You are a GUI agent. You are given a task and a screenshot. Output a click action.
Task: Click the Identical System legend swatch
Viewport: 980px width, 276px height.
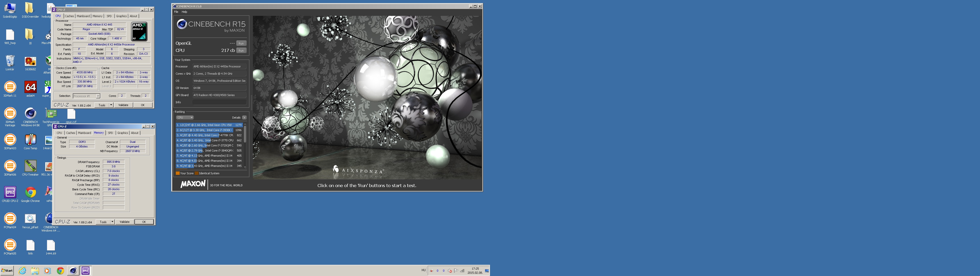[x=197, y=173]
